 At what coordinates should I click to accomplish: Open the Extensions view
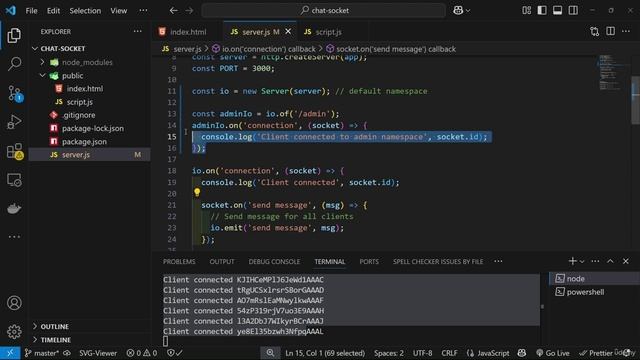point(15,151)
